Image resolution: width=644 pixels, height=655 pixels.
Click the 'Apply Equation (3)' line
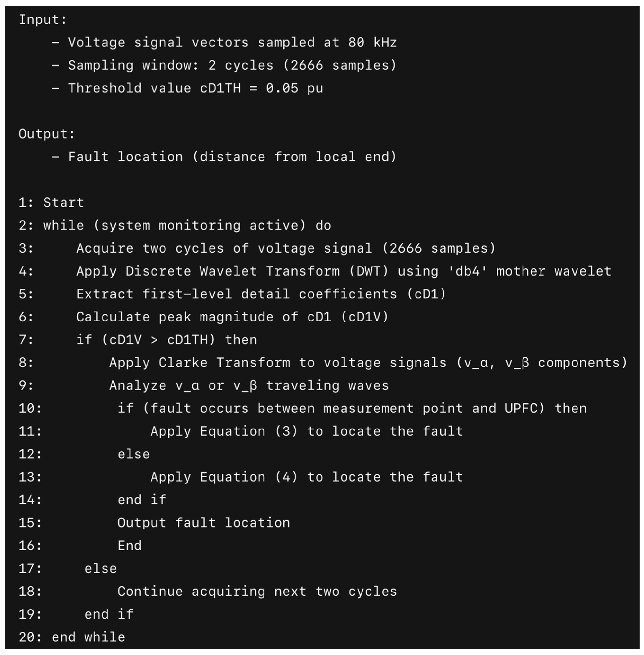(306, 431)
